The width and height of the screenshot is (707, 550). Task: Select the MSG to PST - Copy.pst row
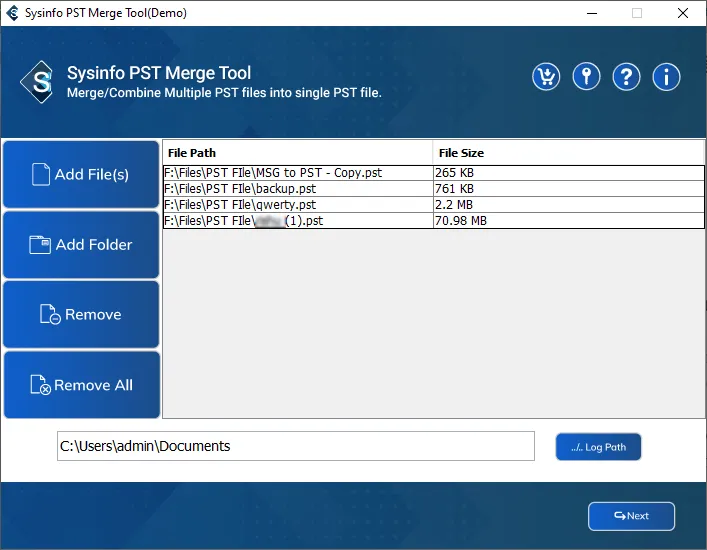point(298,173)
